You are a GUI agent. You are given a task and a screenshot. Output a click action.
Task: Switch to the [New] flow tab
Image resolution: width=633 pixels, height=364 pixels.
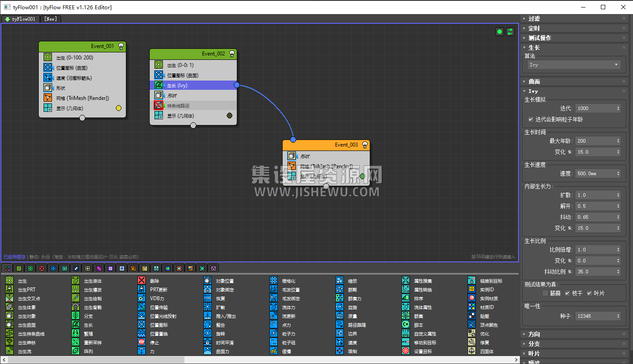(x=50, y=19)
